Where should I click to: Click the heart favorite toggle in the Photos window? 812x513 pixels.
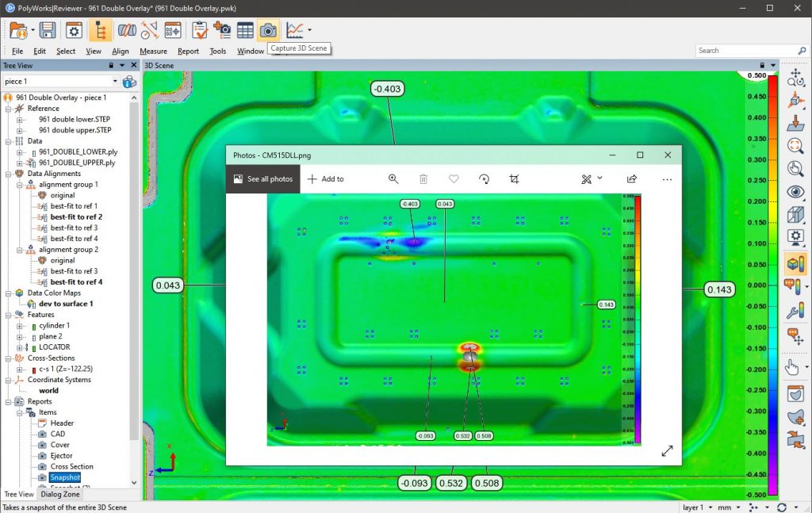pyautogui.click(x=454, y=179)
